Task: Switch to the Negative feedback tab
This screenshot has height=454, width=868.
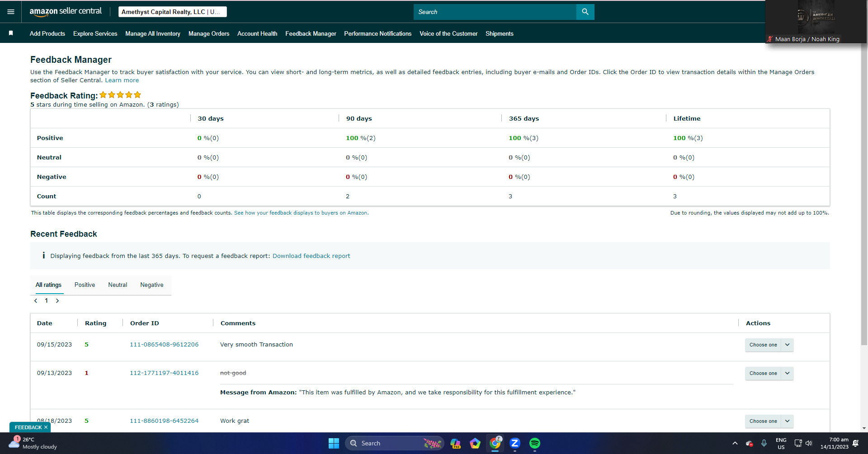Action: point(152,285)
